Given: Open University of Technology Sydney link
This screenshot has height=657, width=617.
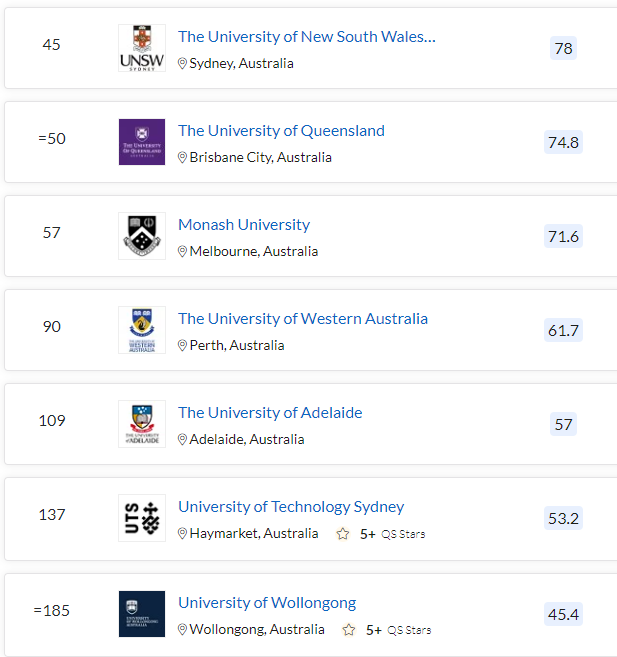Looking at the screenshot, I should [x=291, y=507].
